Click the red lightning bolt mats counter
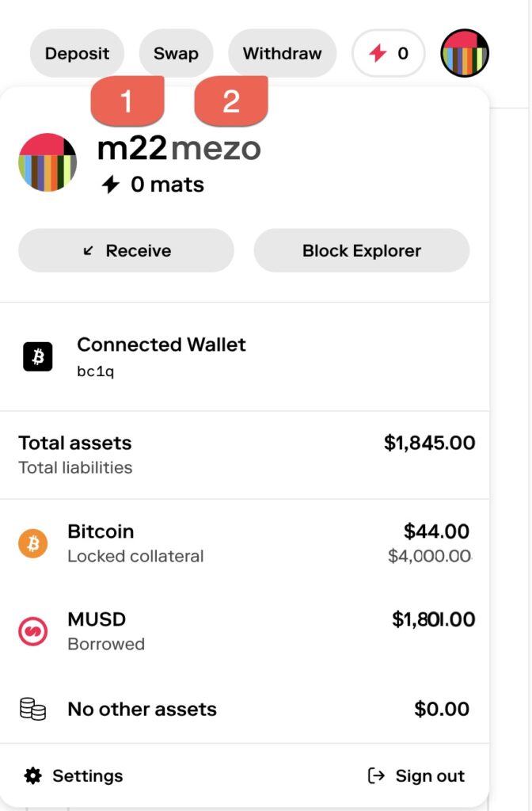The height and width of the screenshot is (811, 532). 388,54
